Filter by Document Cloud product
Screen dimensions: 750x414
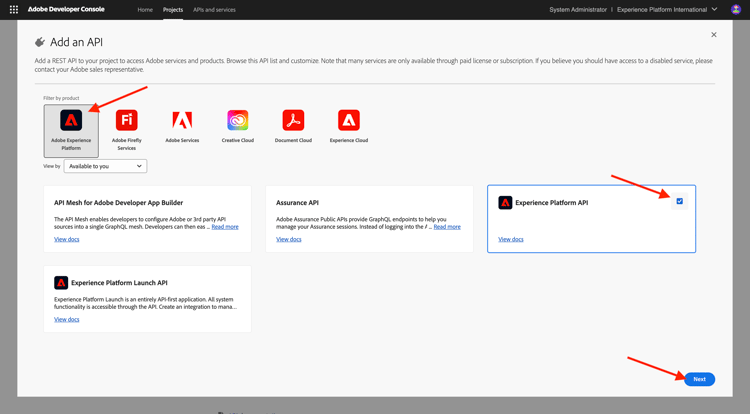pos(293,127)
